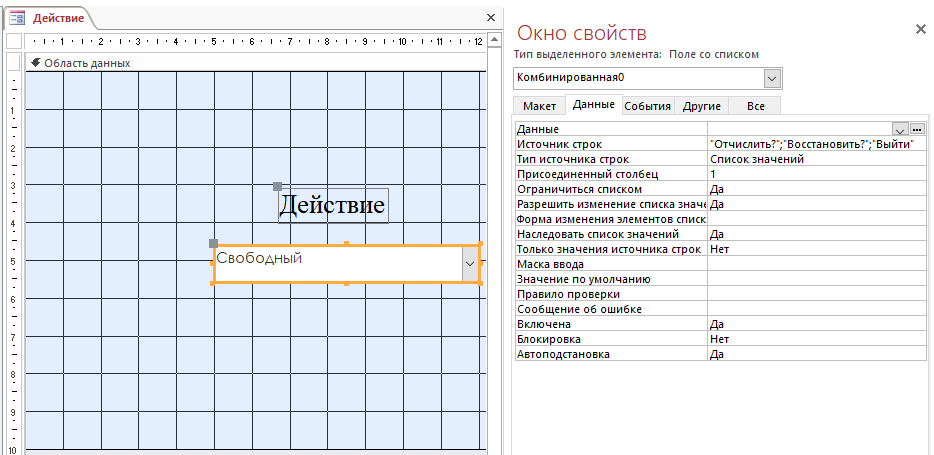Click the Ограничиться списком value Да

coord(815,189)
